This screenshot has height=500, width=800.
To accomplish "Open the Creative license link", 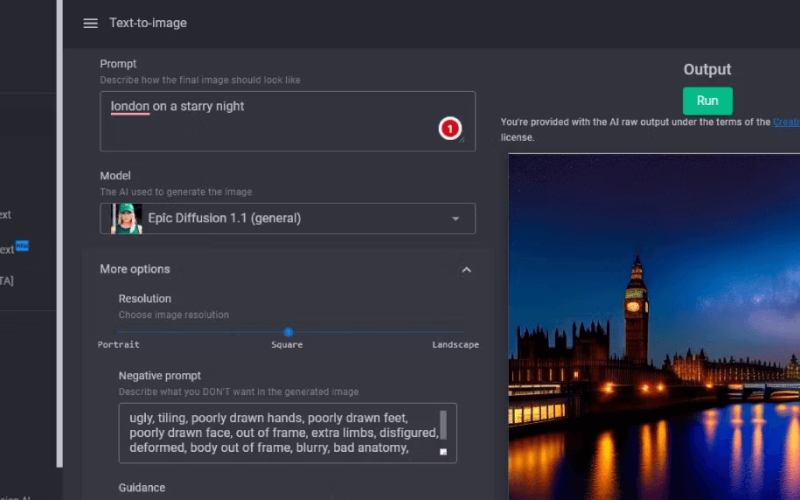I will pyautogui.click(x=786, y=122).
